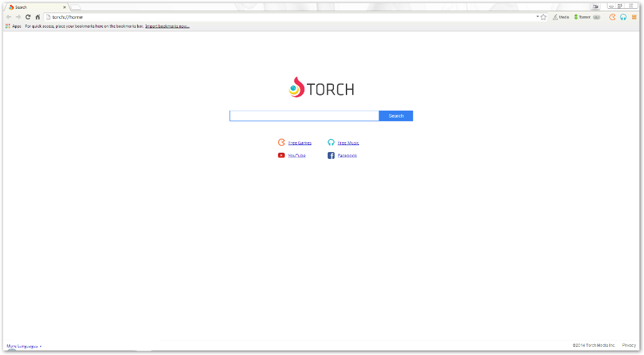Viewport: 644px width, 355px height.
Task: Select the Search tab
Action: coord(36,8)
